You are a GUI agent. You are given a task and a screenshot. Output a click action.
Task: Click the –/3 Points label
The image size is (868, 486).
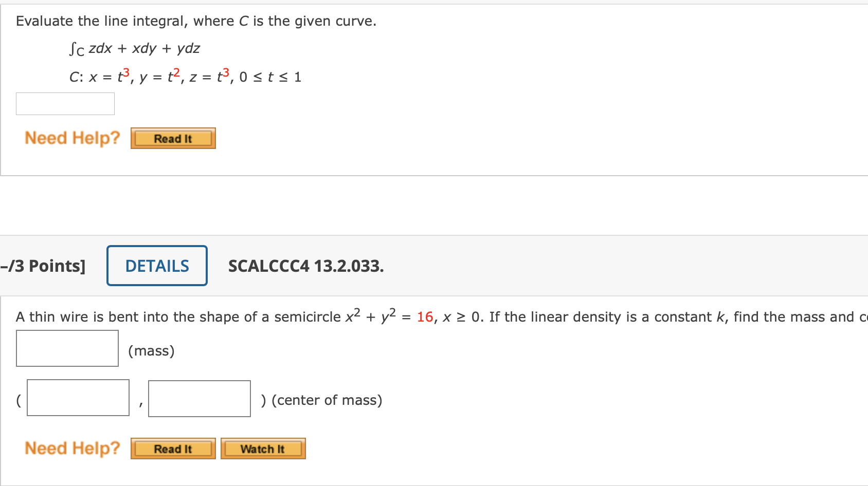pyautogui.click(x=43, y=266)
